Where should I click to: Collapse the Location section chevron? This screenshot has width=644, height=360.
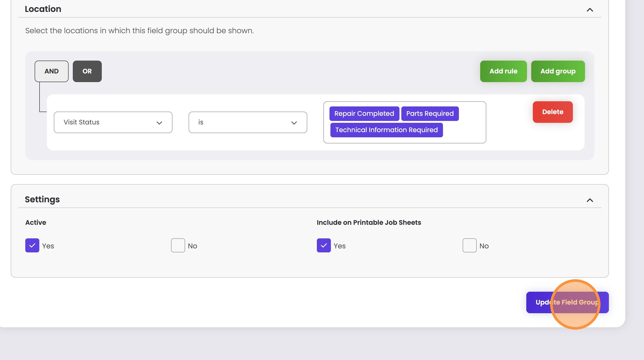coord(590,10)
